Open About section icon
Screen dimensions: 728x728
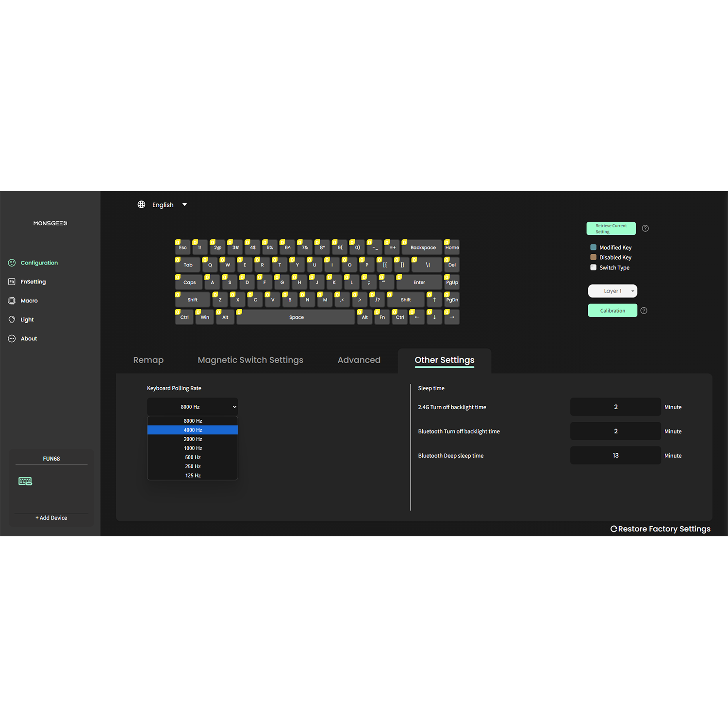(12, 338)
